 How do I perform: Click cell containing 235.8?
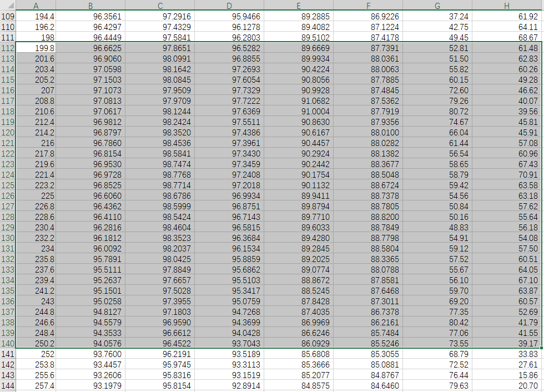36,259
